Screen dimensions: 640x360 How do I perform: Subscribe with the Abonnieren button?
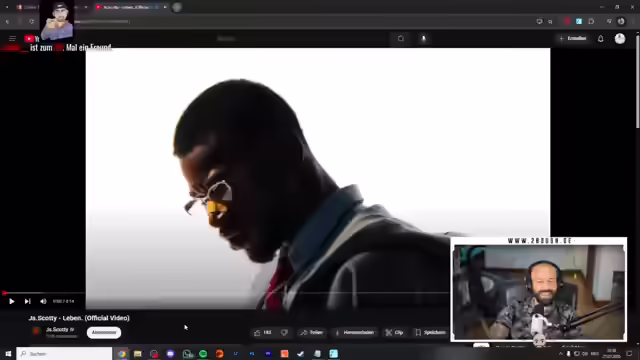(104, 332)
